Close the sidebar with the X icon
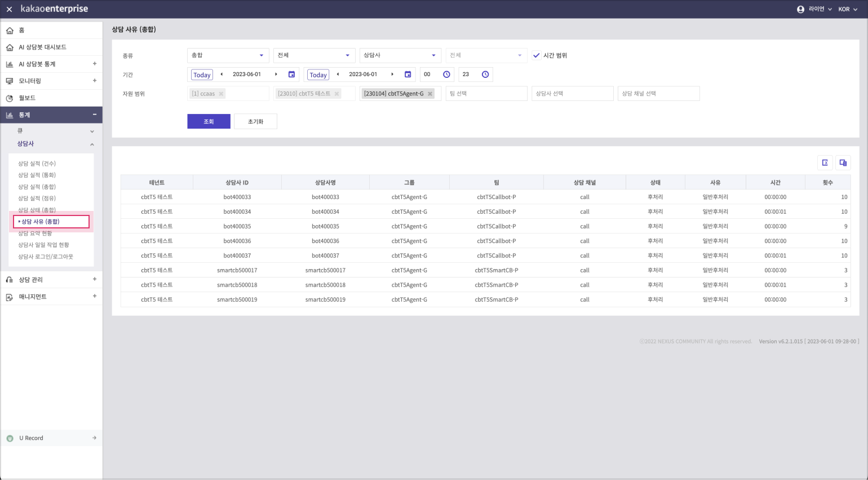Image resolution: width=868 pixels, height=480 pixels. (9, 10)
